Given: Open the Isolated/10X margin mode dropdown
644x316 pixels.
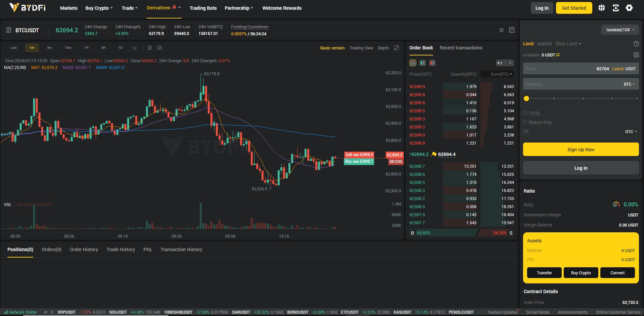Looking at the screenshot, I should [620, 30].
